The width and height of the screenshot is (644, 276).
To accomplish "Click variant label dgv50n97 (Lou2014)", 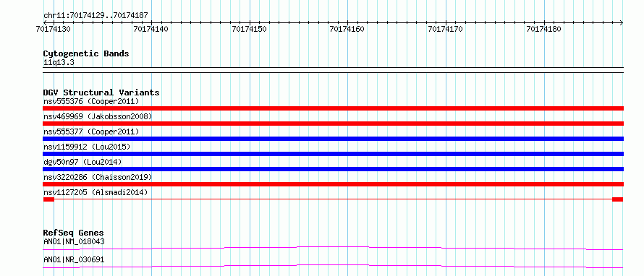I will click(82, 162).
